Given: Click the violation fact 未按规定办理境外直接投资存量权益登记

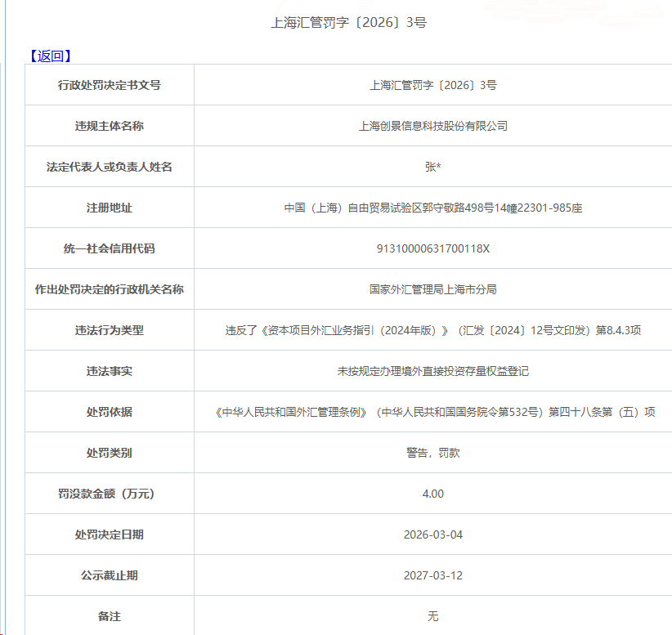Looking at the screenshot, I should (432, 371).
